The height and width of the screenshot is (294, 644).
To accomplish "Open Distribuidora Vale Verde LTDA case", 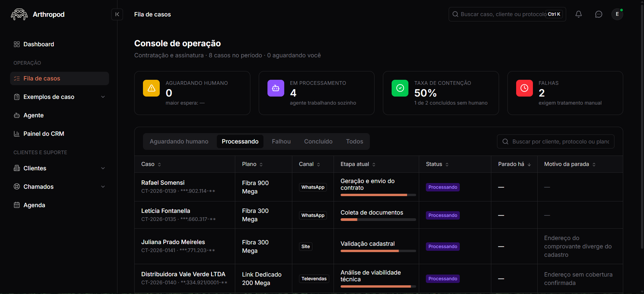I will point(183,274).
